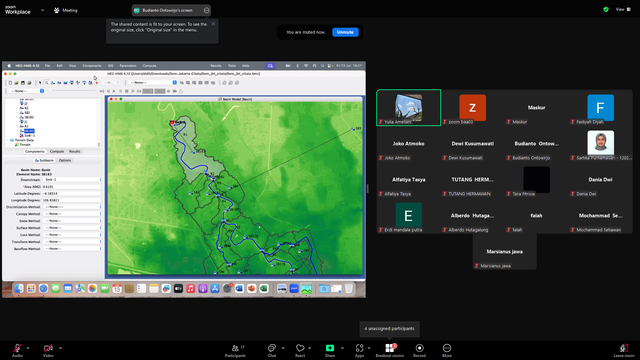Expand Zoom Workplace dropdown arrow
This screenshot has width=640, height=360.
(x=42, y=10)
